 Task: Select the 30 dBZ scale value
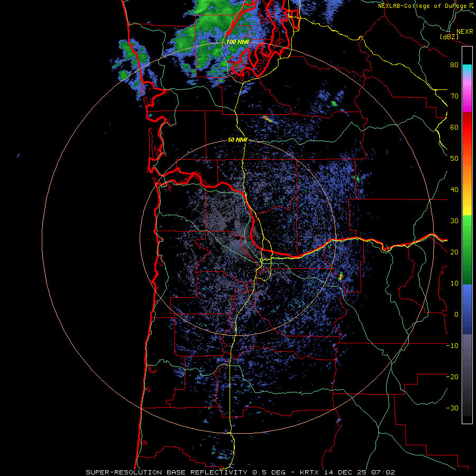(x=454, y=221)
